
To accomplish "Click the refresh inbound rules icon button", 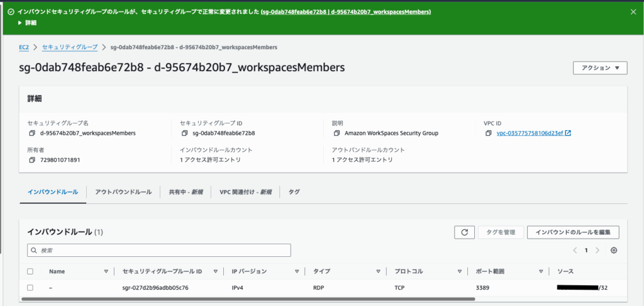I will [x=464, y=232].
